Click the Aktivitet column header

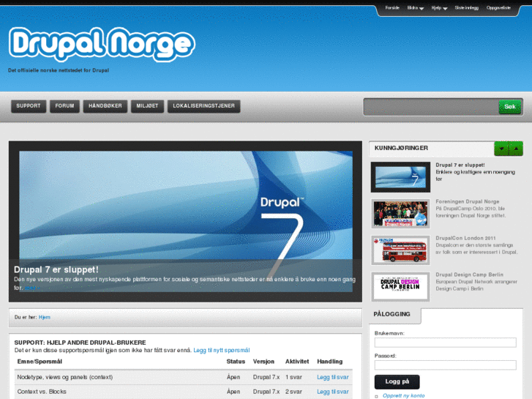click(297, 362)
